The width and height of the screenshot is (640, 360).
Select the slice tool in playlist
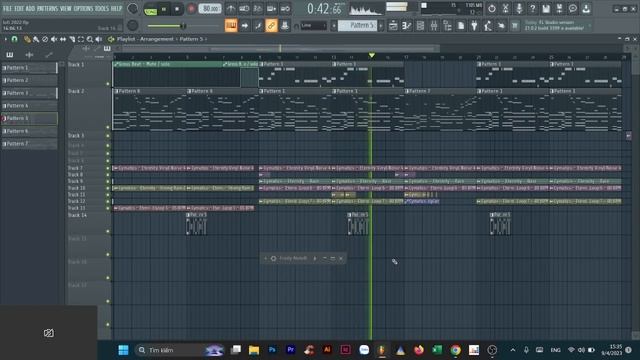[x=72, y=39]
